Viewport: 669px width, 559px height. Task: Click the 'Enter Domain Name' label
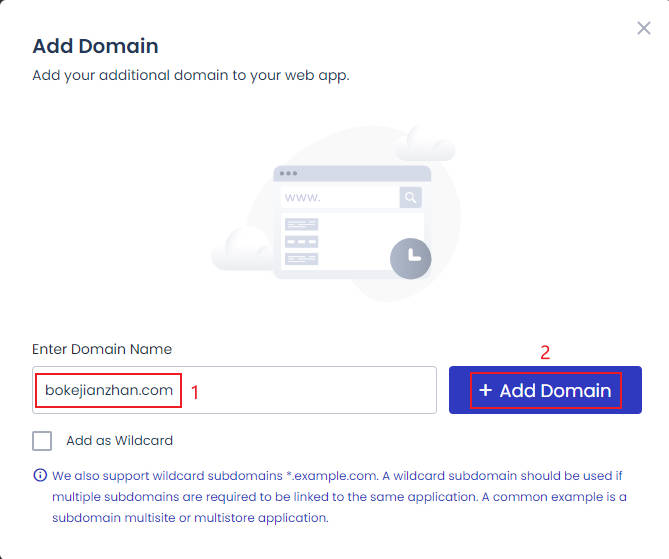tap(102, 349)
